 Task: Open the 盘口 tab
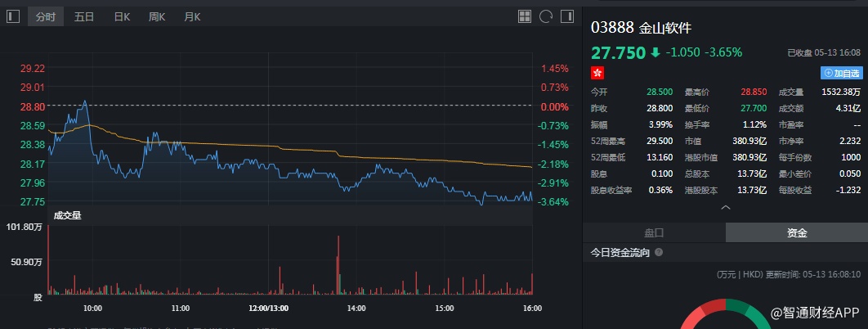coord(655,232)
